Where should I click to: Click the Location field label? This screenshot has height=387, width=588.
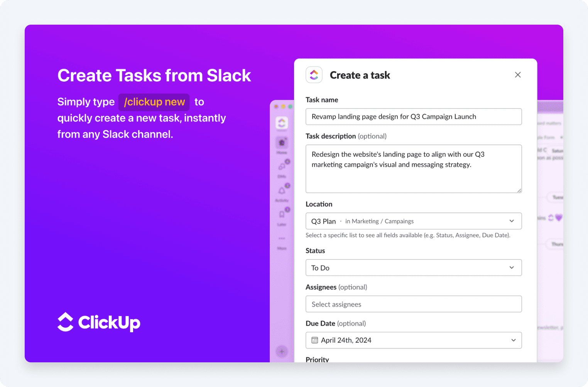(319, 204)
